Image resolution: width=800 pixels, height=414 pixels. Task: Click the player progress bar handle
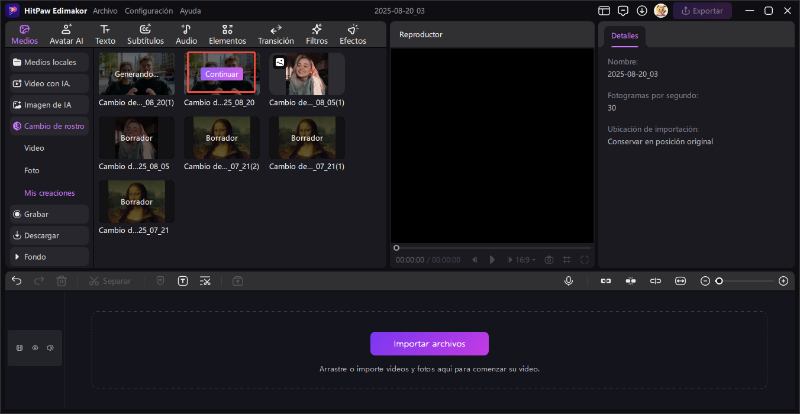pos(396,248)
